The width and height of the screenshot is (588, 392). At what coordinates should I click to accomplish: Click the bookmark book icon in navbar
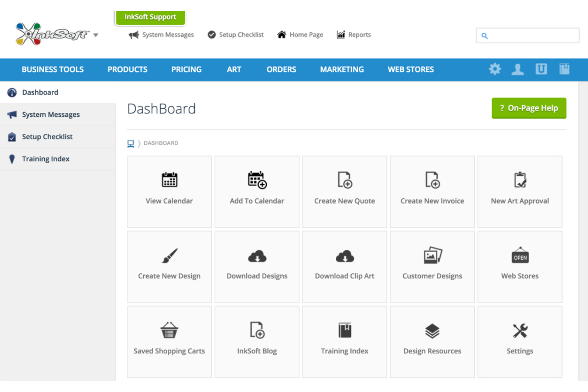tap(565, 69)
